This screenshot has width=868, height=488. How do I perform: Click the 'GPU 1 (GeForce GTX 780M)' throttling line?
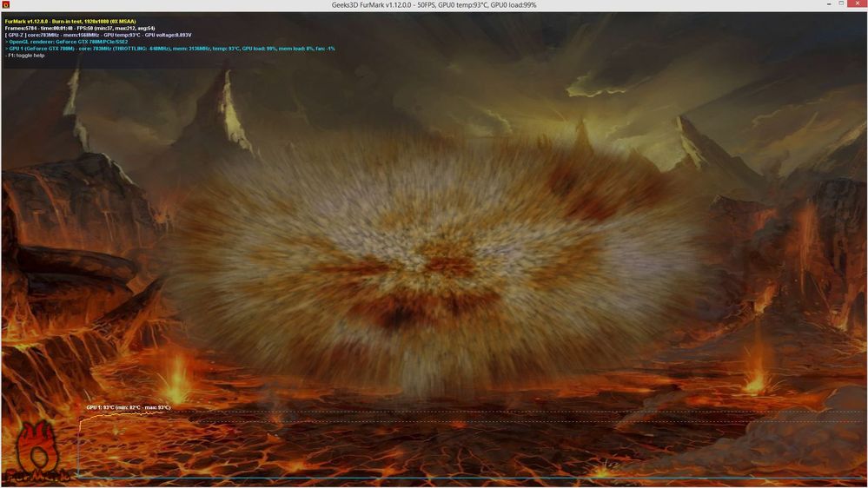coord(169,49)
